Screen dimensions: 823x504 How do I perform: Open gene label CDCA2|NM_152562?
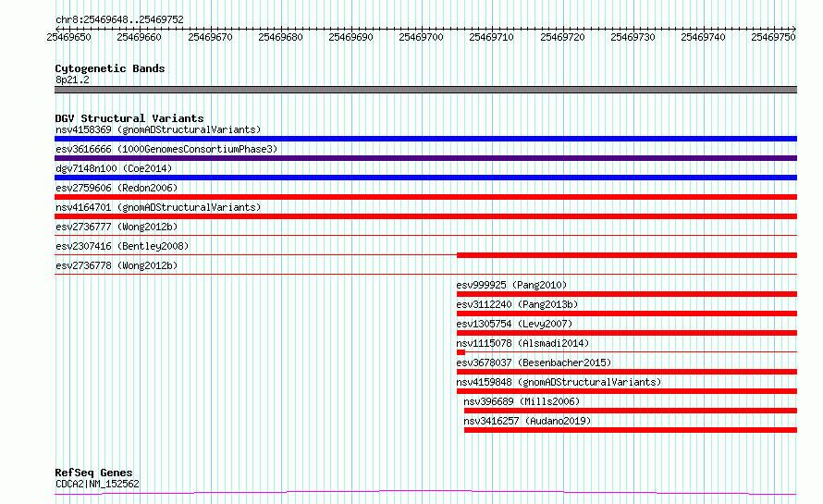97,484
